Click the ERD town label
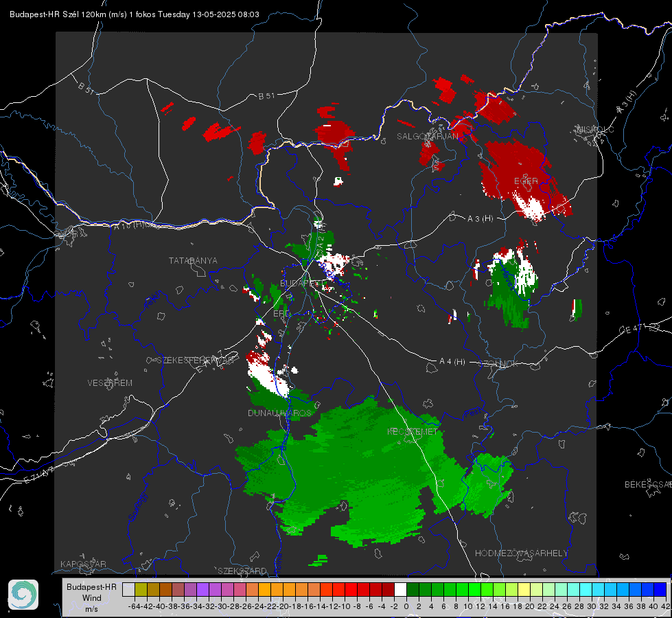672x618 pixels. [x=281, y=314]
